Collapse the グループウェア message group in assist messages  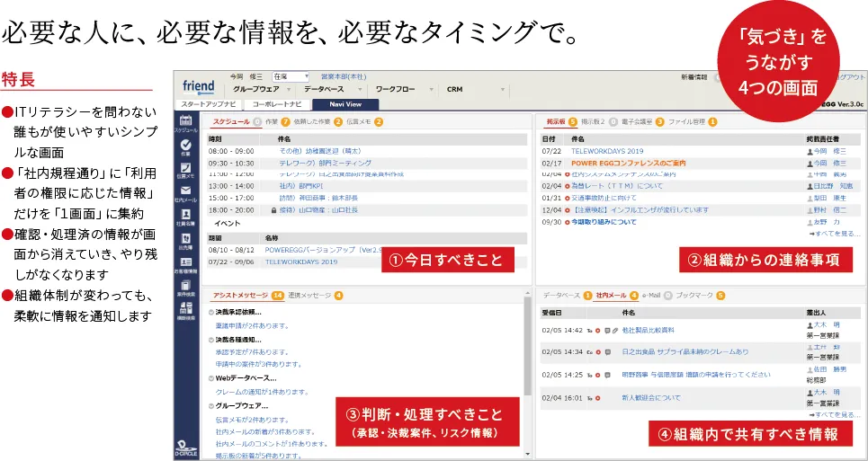(211, 405)
